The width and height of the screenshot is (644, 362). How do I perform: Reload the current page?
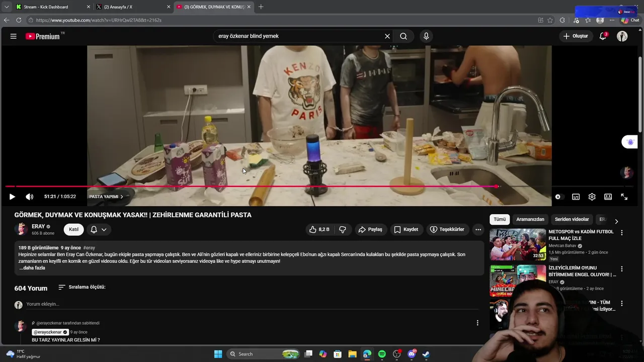[x=19, y=20]
